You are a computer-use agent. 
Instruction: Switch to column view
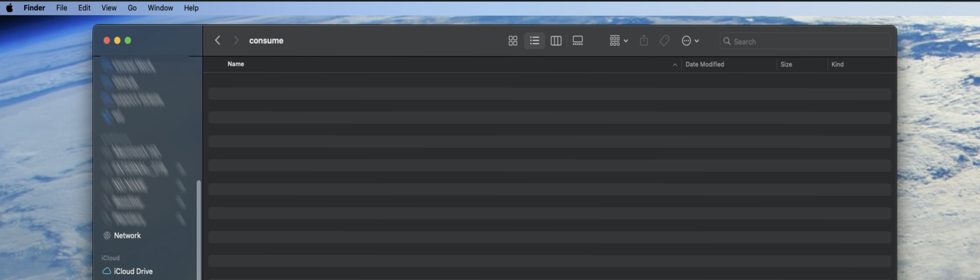tap(556, 41)
